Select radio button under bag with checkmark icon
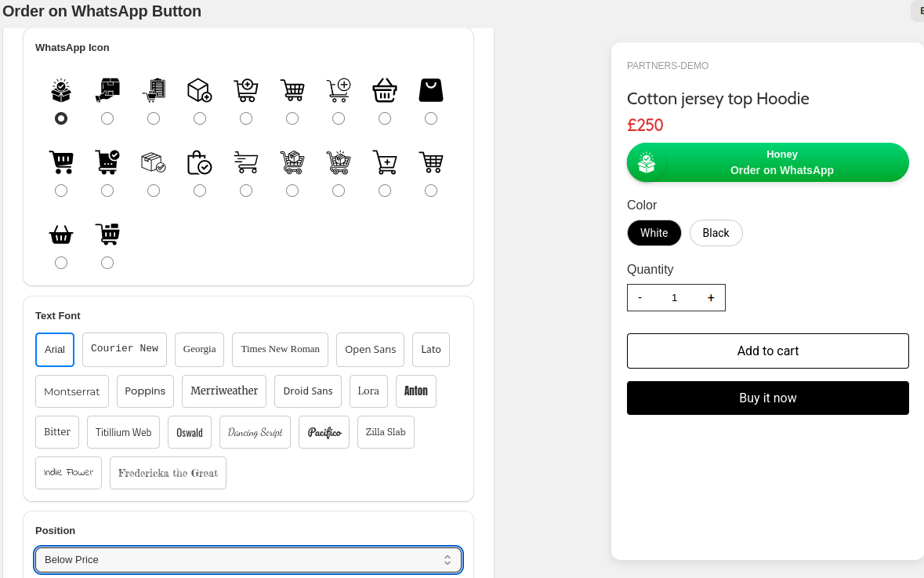Viewport: 924px width, 578px height. coord(200,191)
